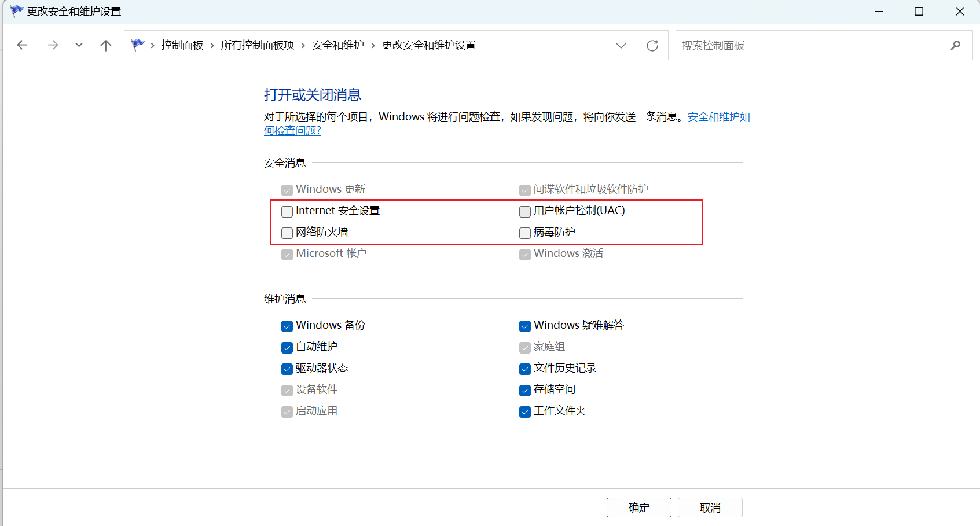Click the search magnifier icon
The width and height of the screenshot is (980, 526).
955,45
